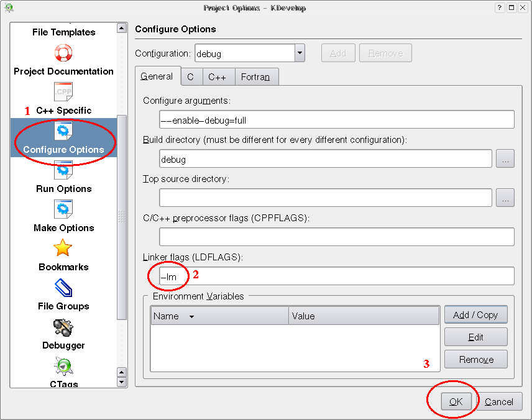
Task: Select the File Templates sidebar label
Action: coord(64,32)
